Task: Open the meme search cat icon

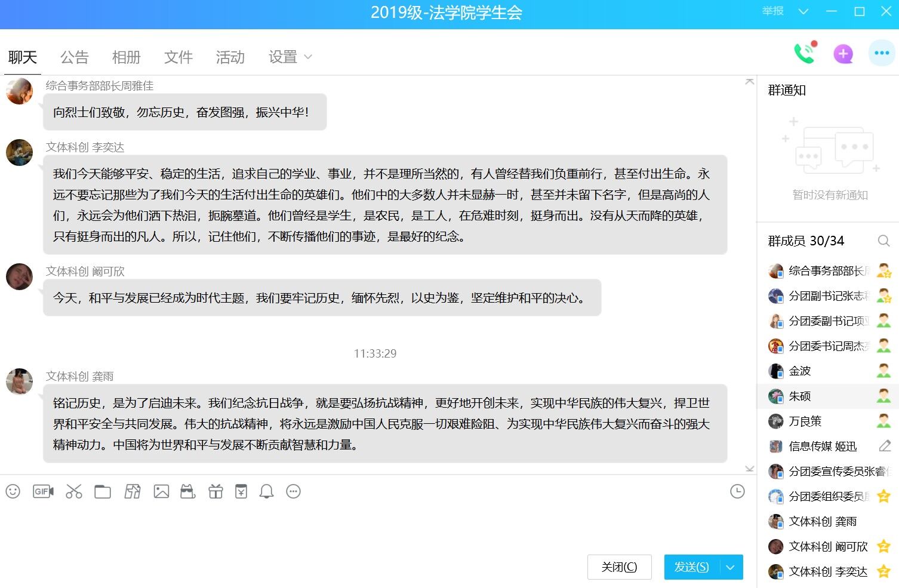Action: [187, 491]
